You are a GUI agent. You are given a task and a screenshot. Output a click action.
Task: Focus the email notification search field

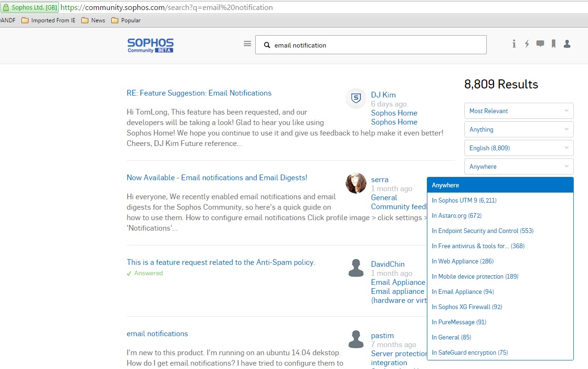(x=371, y=45)
